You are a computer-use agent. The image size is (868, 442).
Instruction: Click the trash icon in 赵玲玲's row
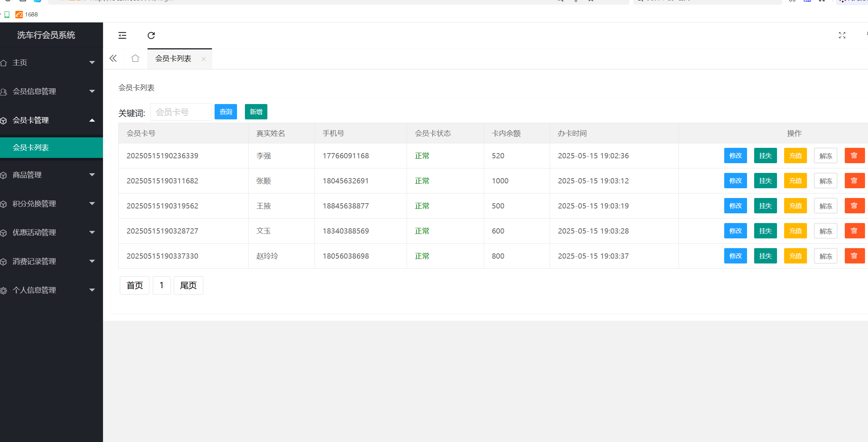[854, 256]
